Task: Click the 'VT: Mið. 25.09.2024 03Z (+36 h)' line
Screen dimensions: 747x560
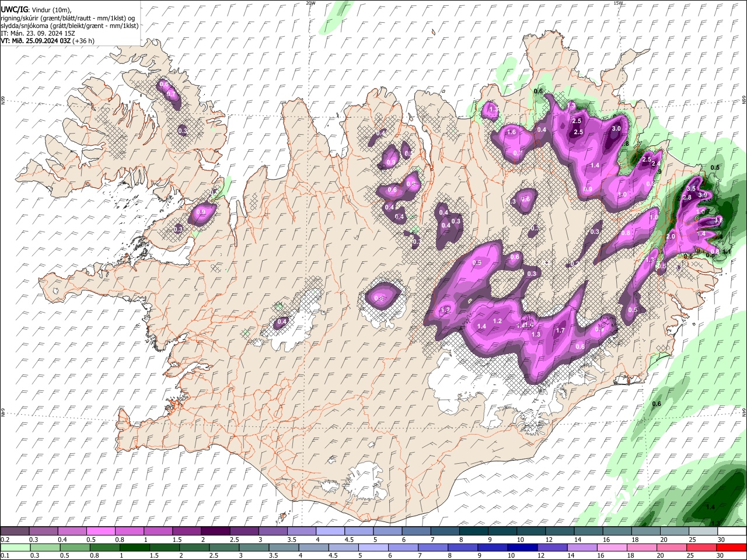Action: pyautogui.click(x=47, y=41)
